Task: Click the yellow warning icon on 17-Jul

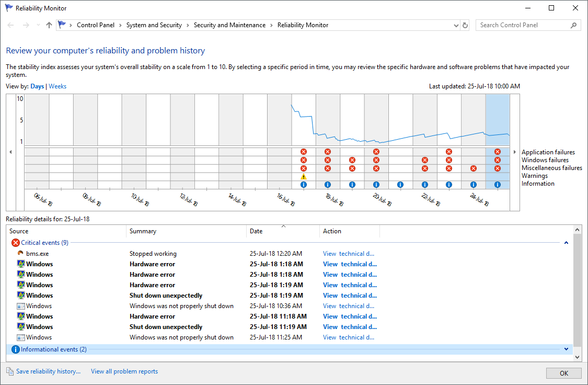Action: pos(304,177)
